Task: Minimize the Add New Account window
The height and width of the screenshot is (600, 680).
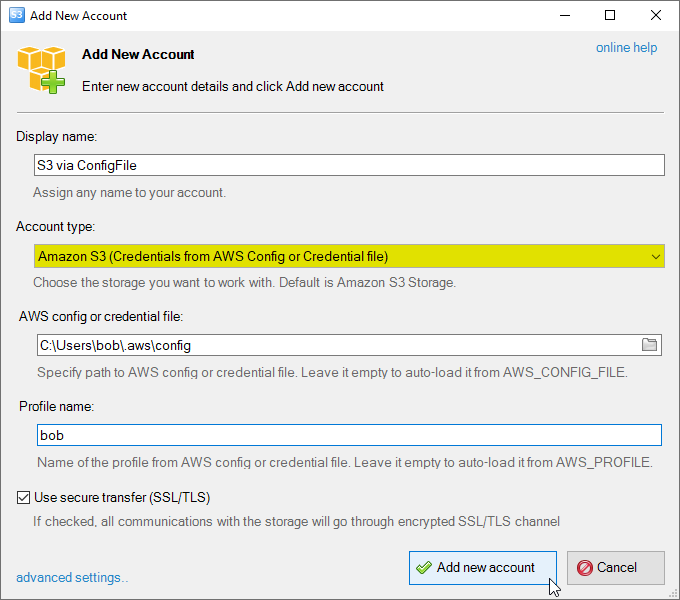Action: pyautogui.click(x=565, y=16)
